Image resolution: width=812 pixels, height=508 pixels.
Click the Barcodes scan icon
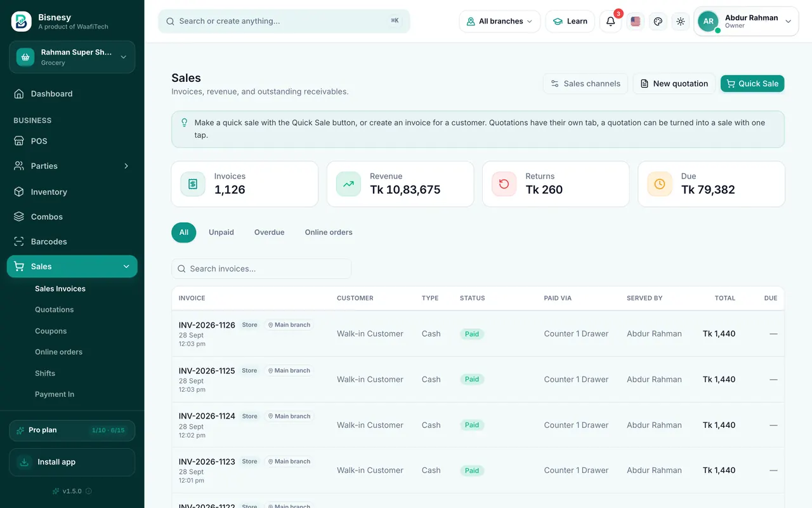click(19, 241)
